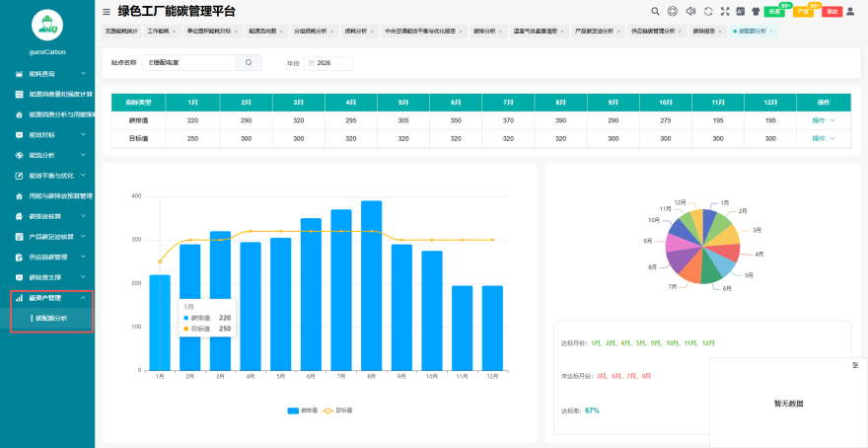Expand the 能耗查询 sidebar menu
The image size is (868, 448).
[51, 73]
